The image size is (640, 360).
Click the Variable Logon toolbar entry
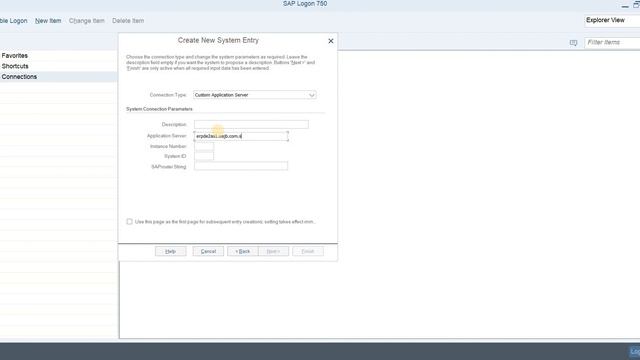(13, 21)
